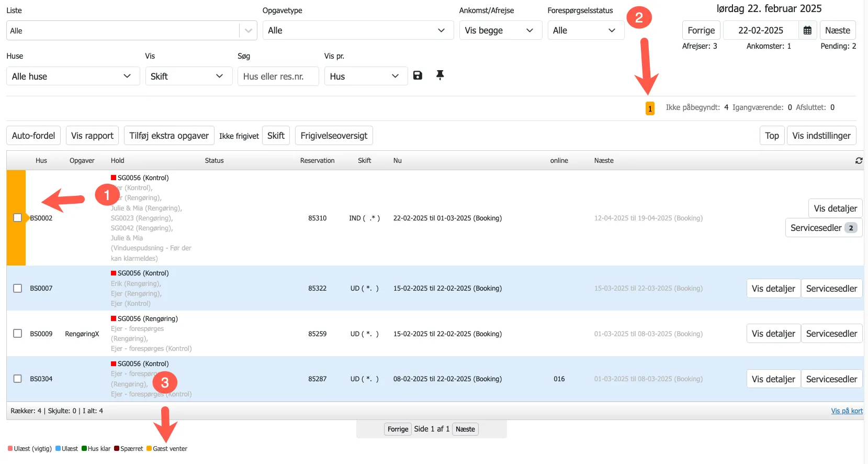This screenshot has width=868, height=464.
Task: Click the pin icon next to save
Action: 440,75
